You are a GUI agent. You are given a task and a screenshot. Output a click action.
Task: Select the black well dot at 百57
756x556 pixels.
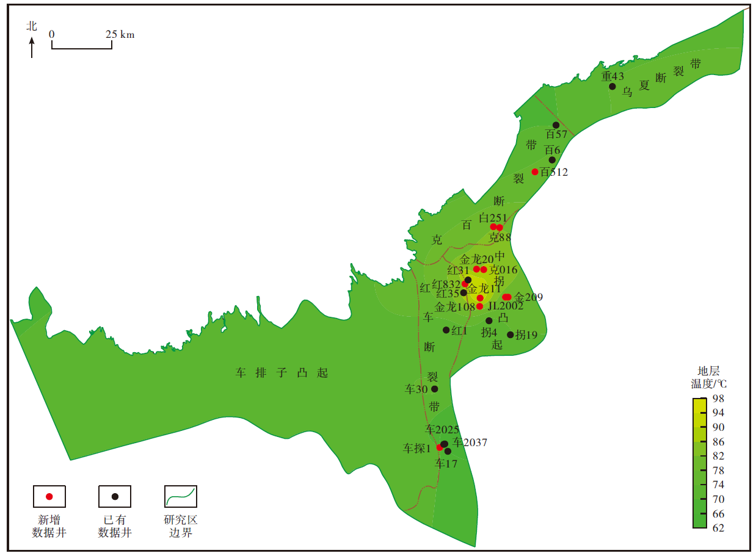(x=556, y=125)
